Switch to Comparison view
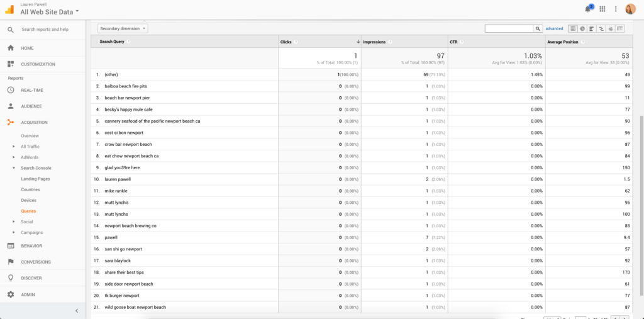The width and height of the screenshot is (644, 319). tap(601, 28)
